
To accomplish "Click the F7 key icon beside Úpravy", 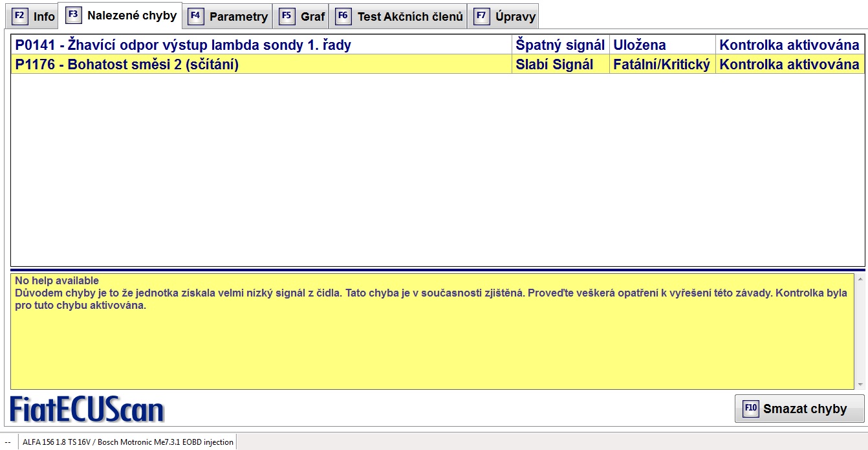I will tap(482, 16).
